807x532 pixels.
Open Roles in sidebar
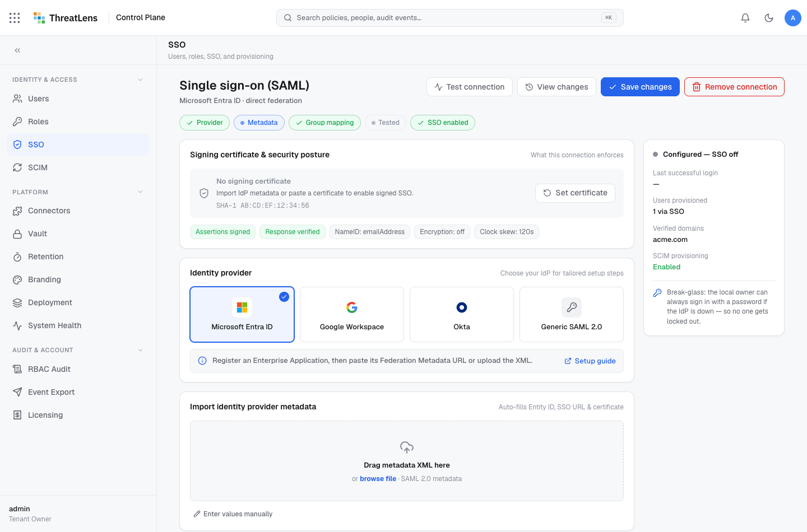click(x=78, y=122)
